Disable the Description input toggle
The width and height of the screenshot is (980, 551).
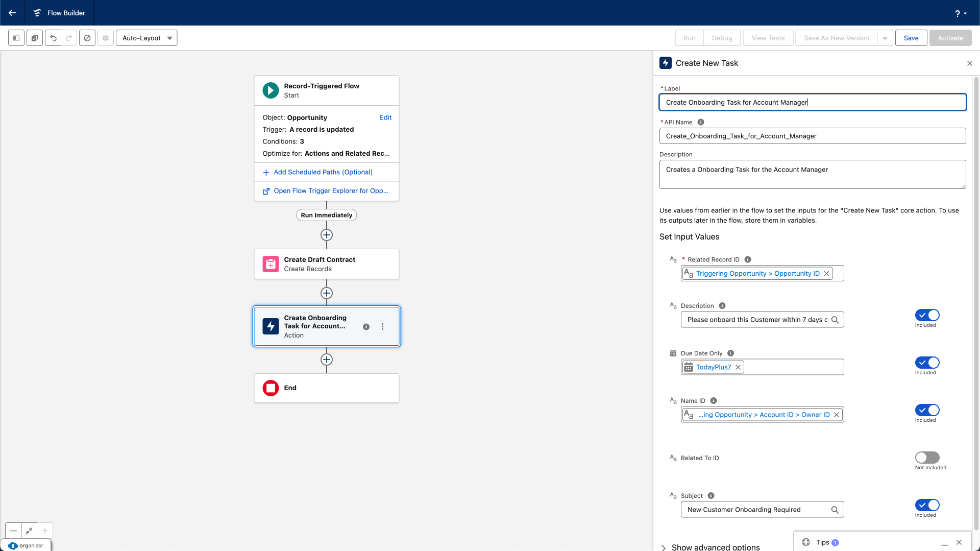pos(927,315)
